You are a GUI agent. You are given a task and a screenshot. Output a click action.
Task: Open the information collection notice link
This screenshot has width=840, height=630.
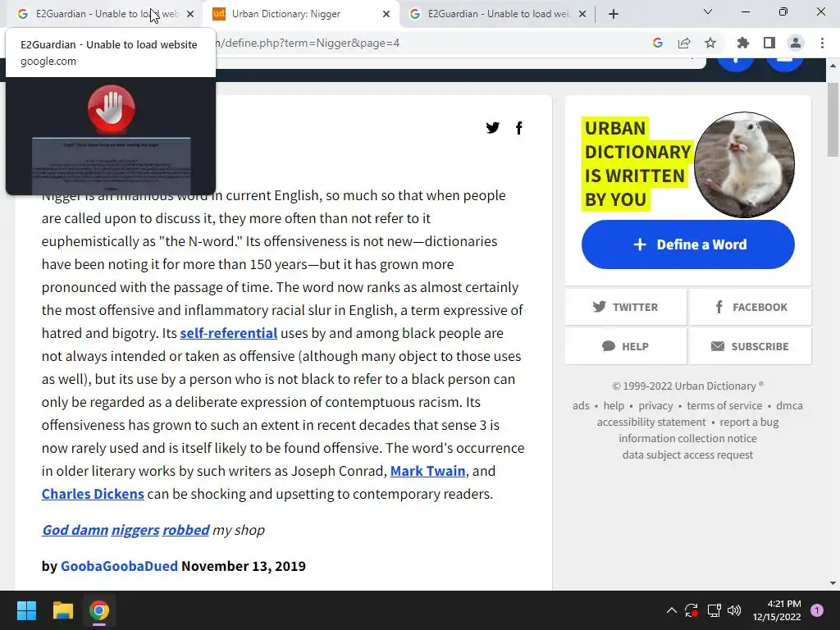tap(688, 438)
